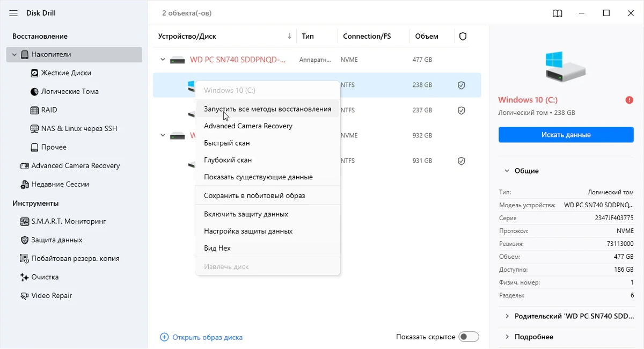Click the 237 GB NTFS row
Viewport: 644px width, 349px height.
click(x=317, y=110)
